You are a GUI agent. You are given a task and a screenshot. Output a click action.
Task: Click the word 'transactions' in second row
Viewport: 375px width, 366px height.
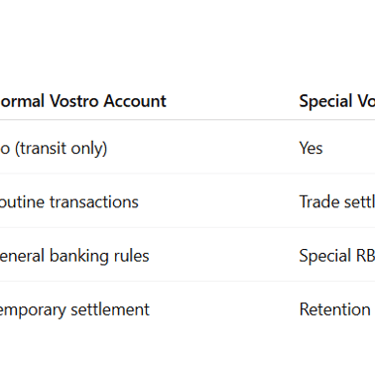click(94, 202)
